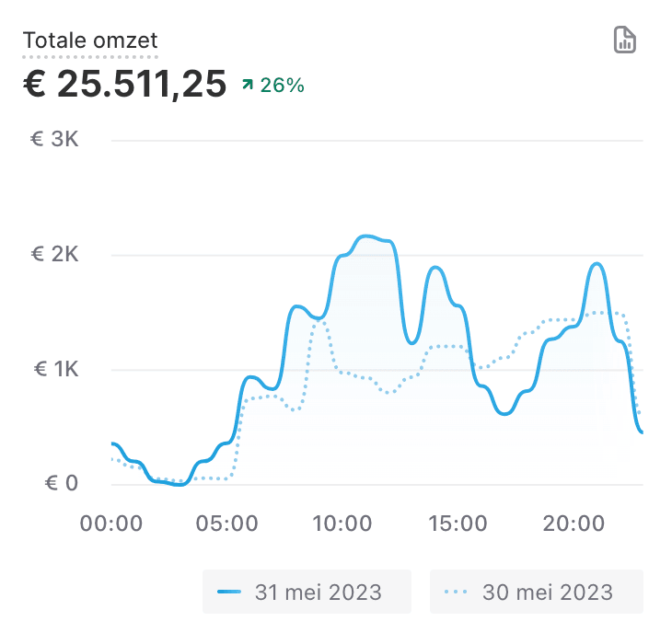Image resolution: width=672 pixels, height=633 pixels.
Task: Click the solid line's highest peak near 11:00
Action: click(366, 236)
